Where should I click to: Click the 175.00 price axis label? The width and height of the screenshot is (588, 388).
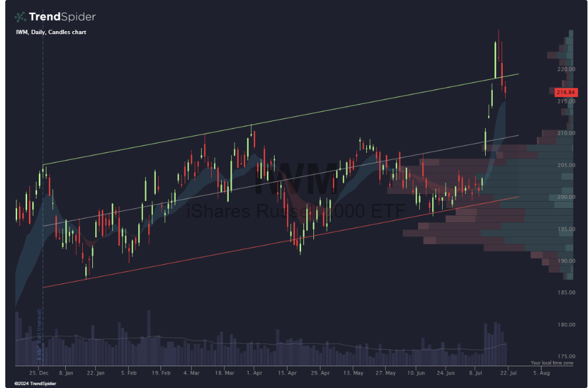pos(566,356)
